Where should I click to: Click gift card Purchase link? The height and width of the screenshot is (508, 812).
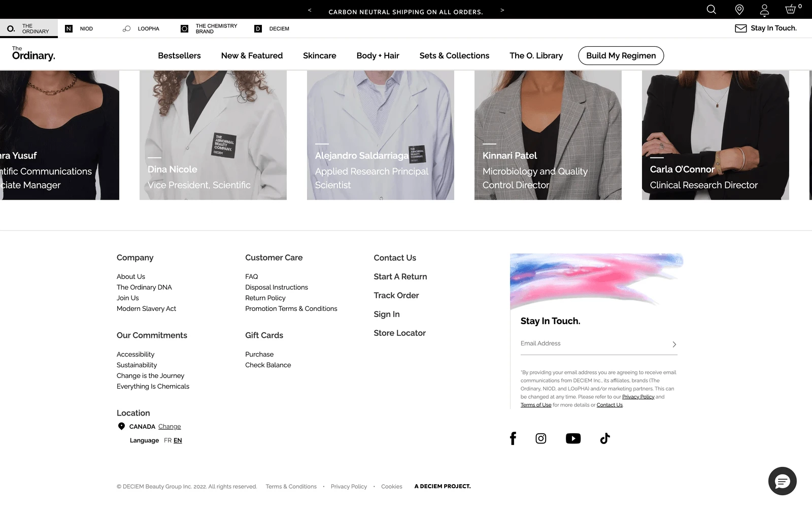tap(259, 355)
